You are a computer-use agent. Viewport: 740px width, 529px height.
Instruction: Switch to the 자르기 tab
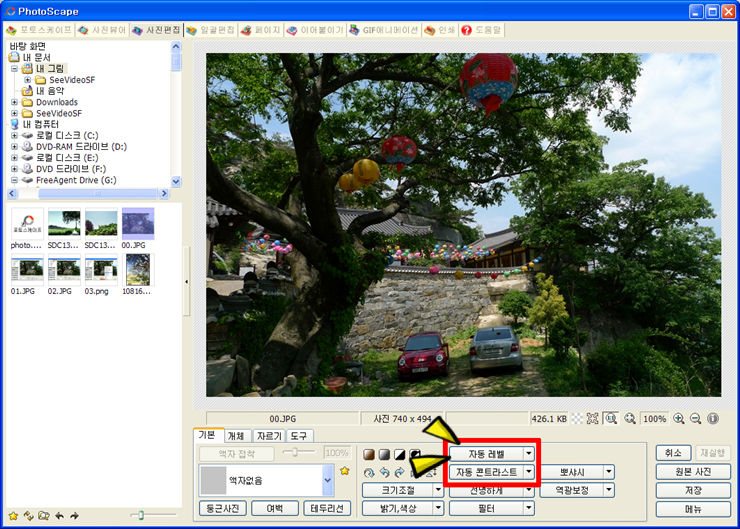pos(269,435)
